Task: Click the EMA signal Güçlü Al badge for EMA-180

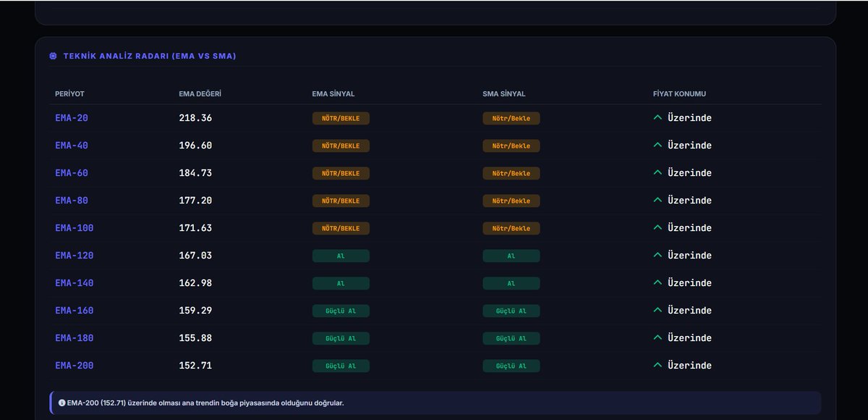Action: click(x=341, y=338)
